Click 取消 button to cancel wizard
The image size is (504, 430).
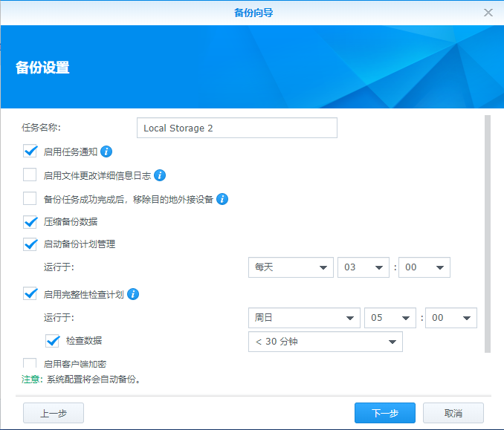pyautogui.click(x=453, y=413)
